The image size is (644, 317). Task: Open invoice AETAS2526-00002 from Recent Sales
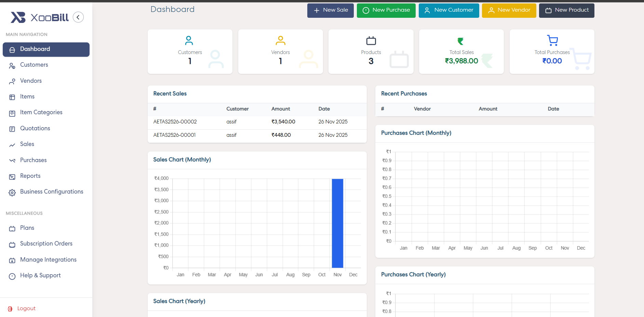pyautogui.click(x=175, y=122)
